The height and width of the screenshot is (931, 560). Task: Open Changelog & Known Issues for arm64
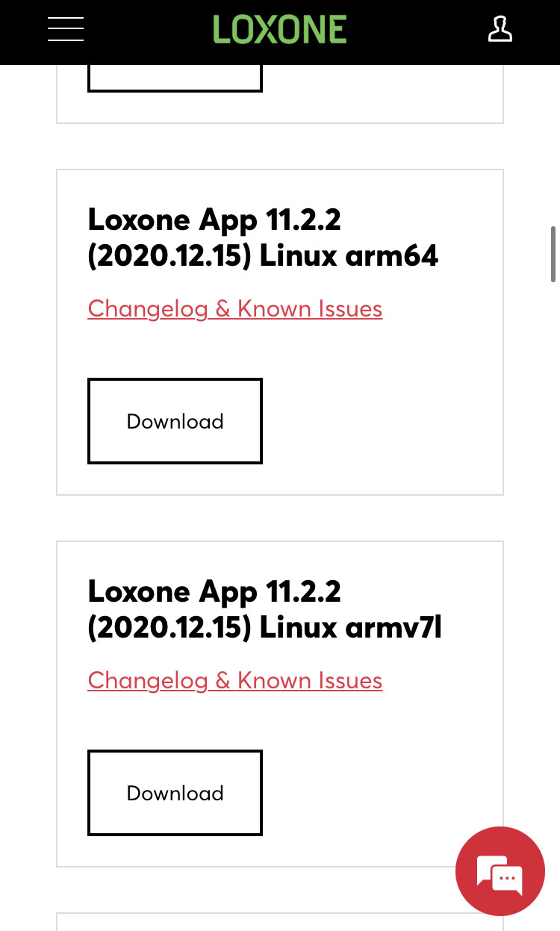pos(235,309)
